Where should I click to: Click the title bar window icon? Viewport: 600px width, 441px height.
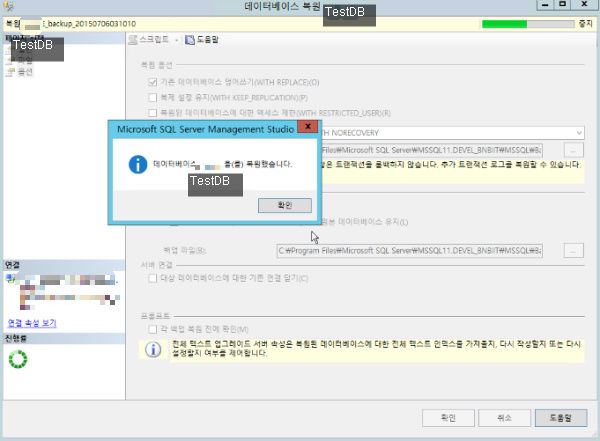point(8,5)
